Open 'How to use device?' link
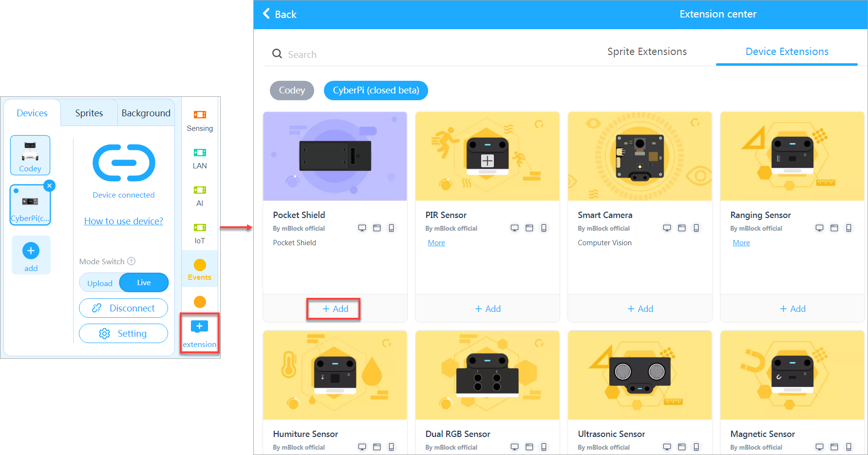Image resolution: width=868 pixels, height=455 pixels. (x=124, y=221)
